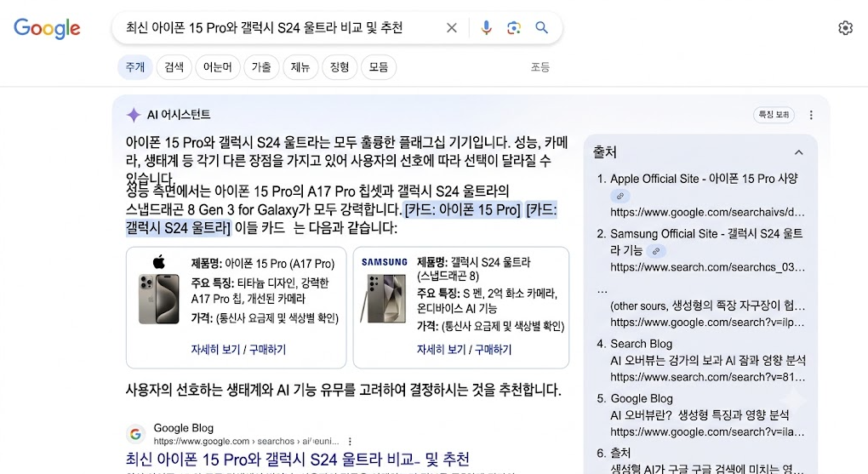Select the 주개 tab
This screenshot has height=474, width=868.
pyautogui.click(x=135, y=67)
